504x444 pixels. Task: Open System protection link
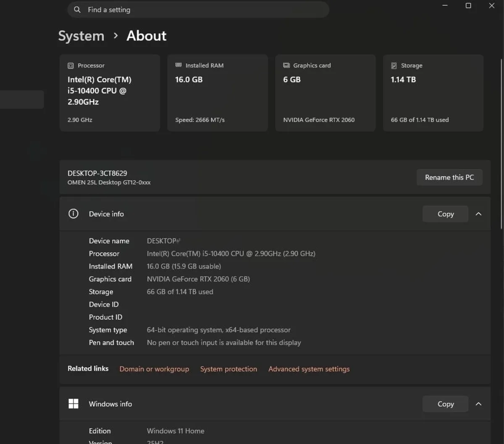click(228, 369)
